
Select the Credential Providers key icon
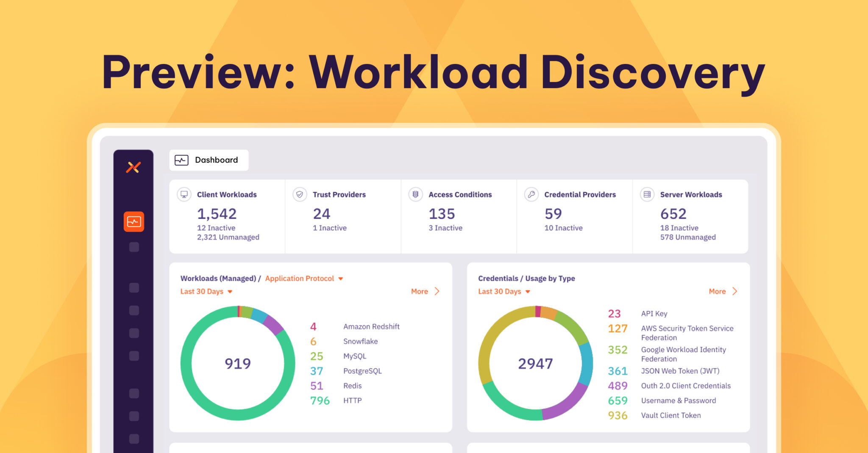click(x=531, y=194)
